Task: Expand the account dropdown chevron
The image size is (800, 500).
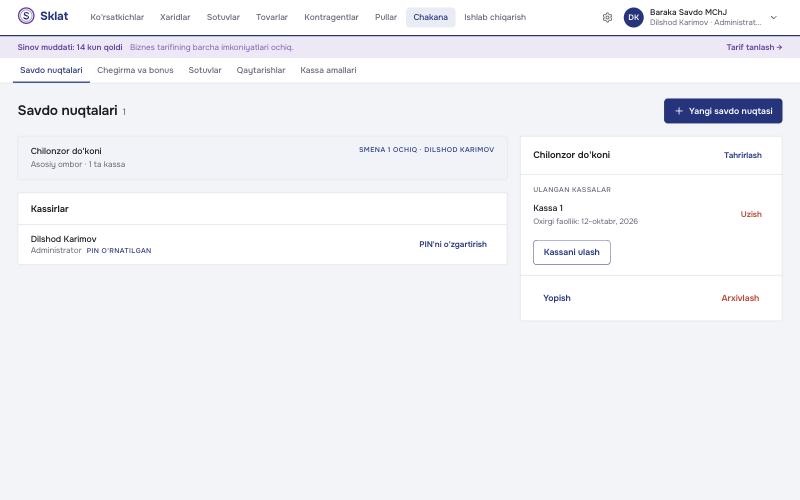Action: pyautogui.click(x=773, y=17)
